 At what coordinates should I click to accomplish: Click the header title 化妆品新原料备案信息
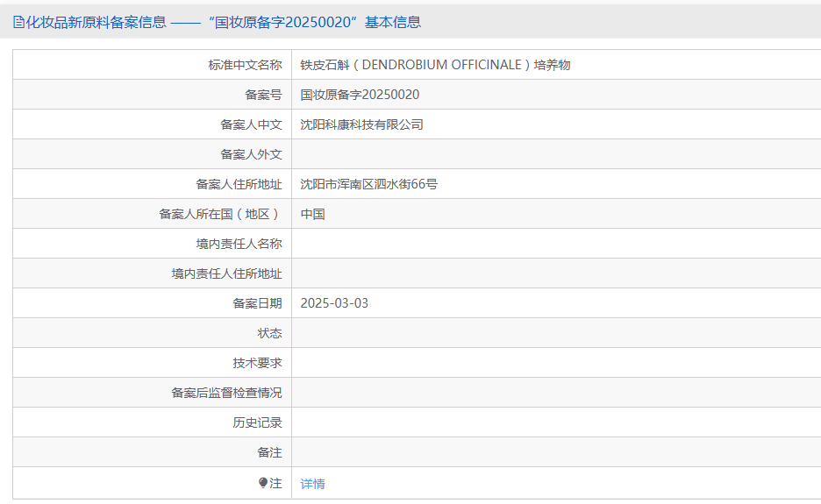click(96, 22)
